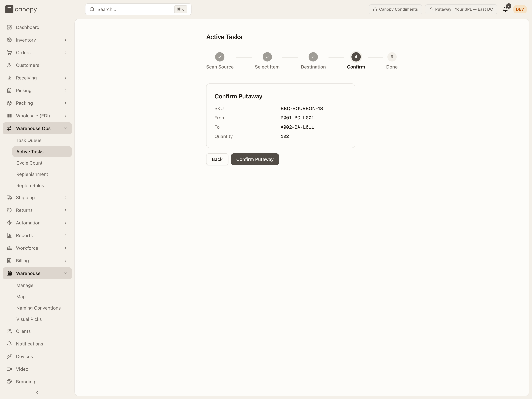Click the Canopy logo icon
This screenshot has height=399, width=532.
(9, 9)
